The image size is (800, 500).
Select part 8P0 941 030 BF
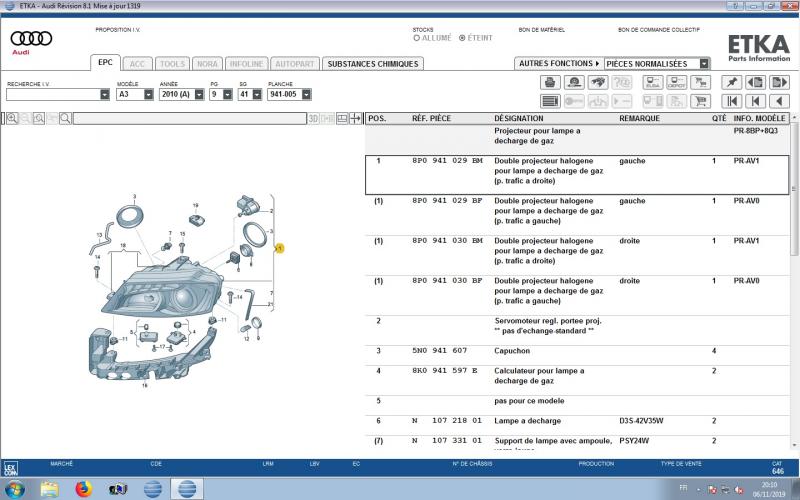pyautogui.click(x=577, y=295)
